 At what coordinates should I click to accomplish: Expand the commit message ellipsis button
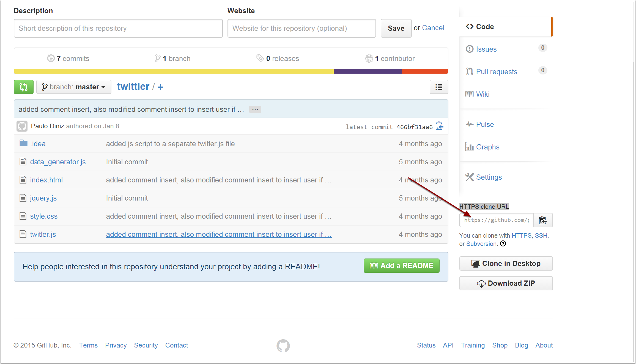[255, 109]
